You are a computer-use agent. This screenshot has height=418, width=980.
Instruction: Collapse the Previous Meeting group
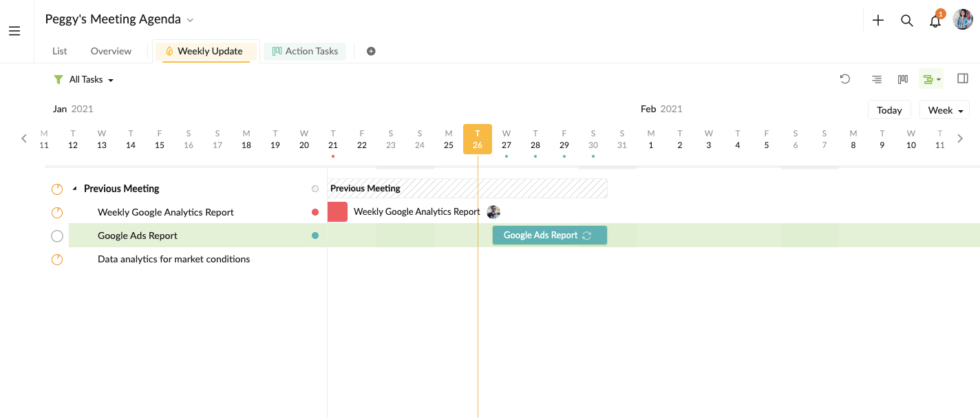click(74, 189)
